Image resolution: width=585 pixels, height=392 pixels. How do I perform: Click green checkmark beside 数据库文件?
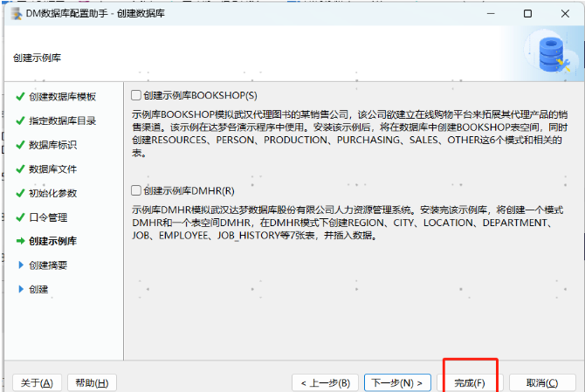pyautogui.click(x=21, y=169)
